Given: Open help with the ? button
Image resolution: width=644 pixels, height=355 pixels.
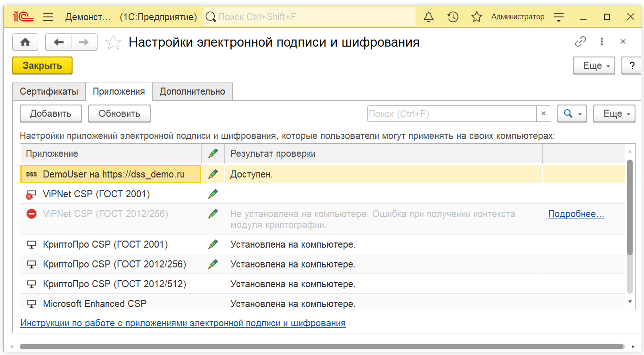Looking at the screenshot, I should tap(632, 65).
